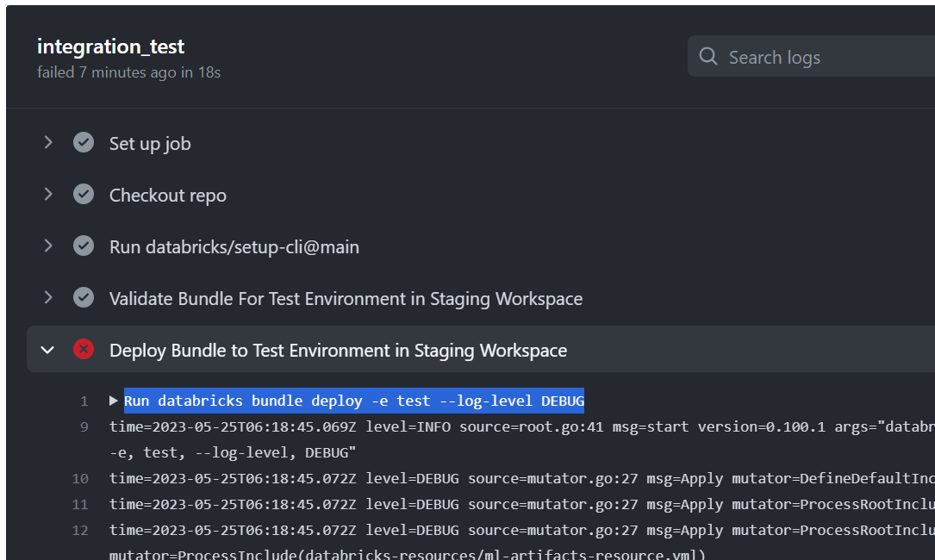The height and width of the screenshot is (560, 935).
Task: Open the integration_test job title link
Action: click(109, 47)
